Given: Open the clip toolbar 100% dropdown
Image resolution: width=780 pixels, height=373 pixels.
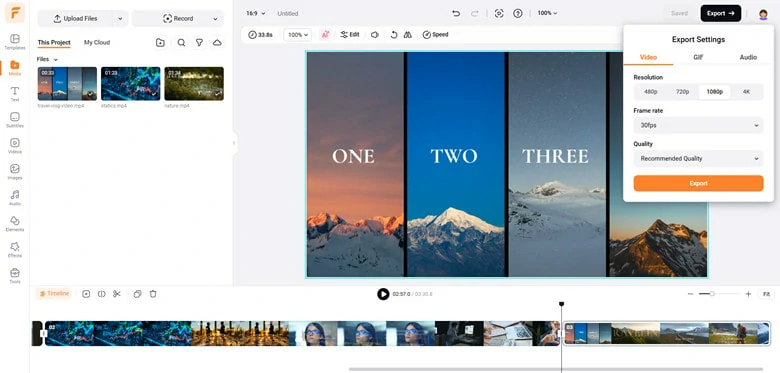Looking at the screenshot, I should 298,35.
